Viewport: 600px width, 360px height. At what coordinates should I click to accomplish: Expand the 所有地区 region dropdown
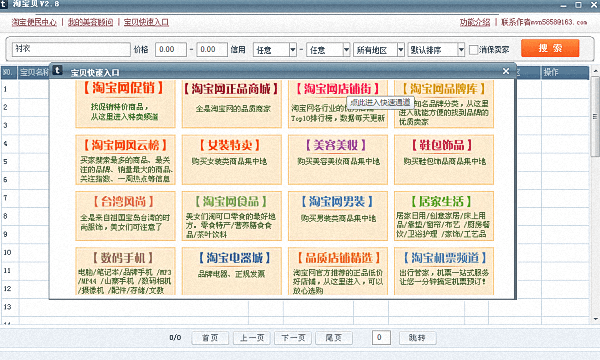(378, 50)
